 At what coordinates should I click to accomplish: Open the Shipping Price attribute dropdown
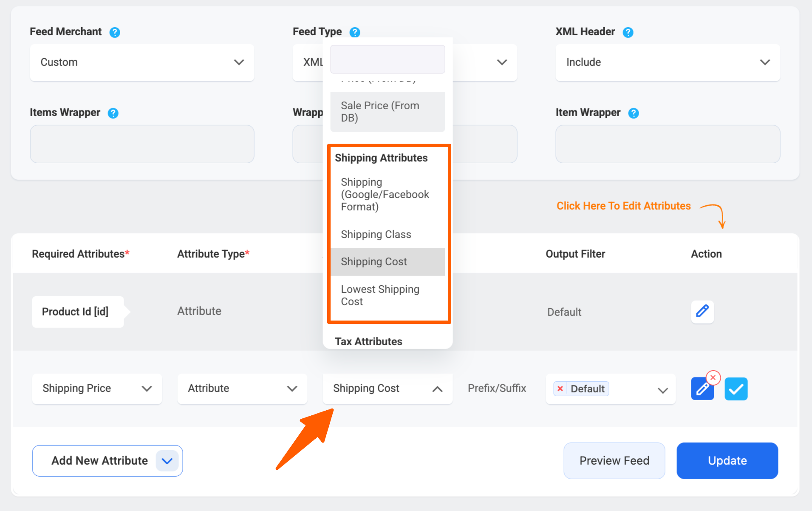[x=97, y=389]
